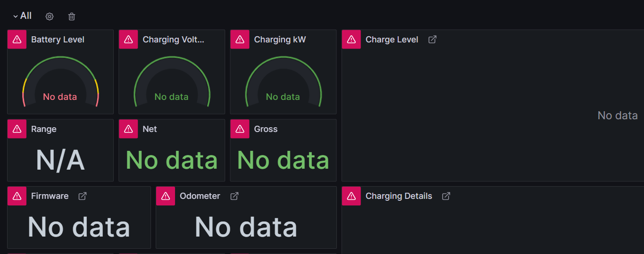
Task: Open the Firmware panel external link icon
Action: pos(83,196)
